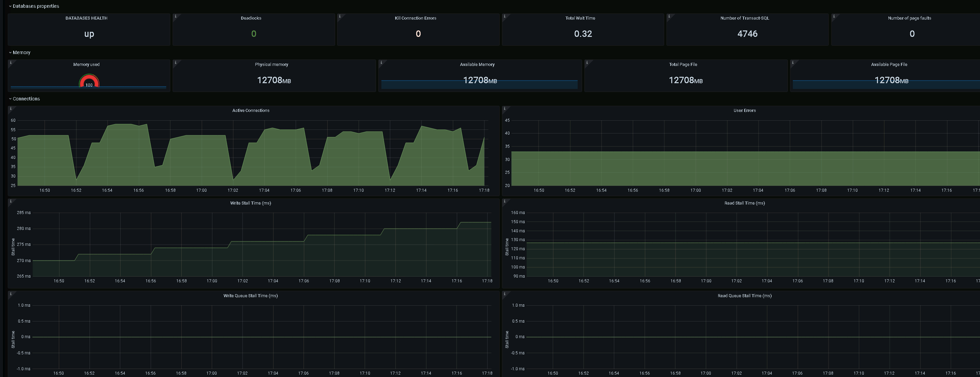The width and height of the screenshot is (980, 377).
Task: Click the Write Stall Time (ms) title
Action: click(251, 203)
